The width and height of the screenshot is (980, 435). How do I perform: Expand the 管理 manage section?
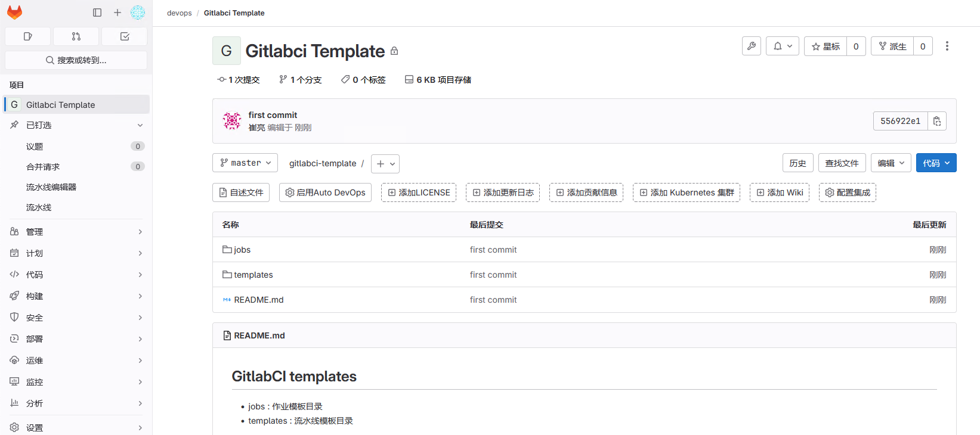pyautogui.click(x=76, y=232)
